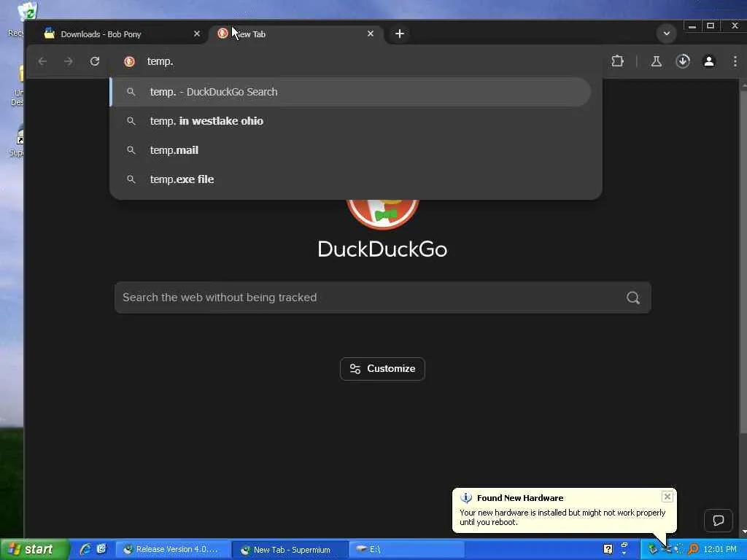The width and height of the screenshot is (747, 560).
Task: Click the site icon in address bar
Action: pos(129,61)
